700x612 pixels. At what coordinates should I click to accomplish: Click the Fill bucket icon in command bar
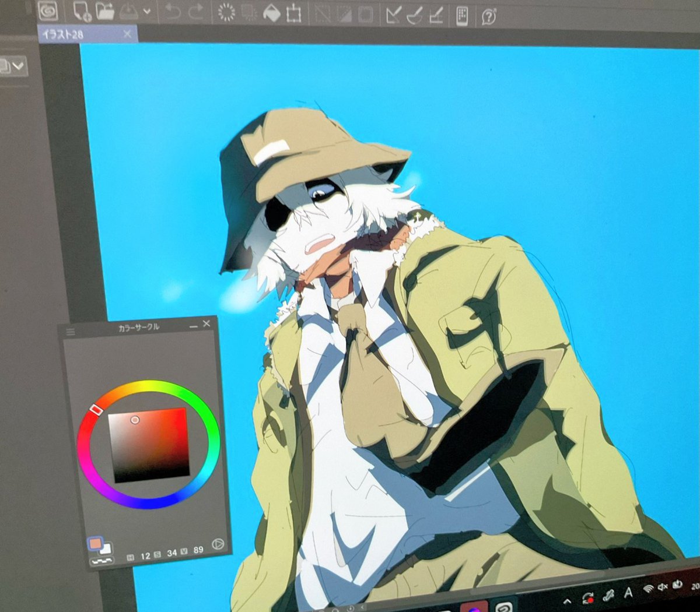[x=271, y=13]
